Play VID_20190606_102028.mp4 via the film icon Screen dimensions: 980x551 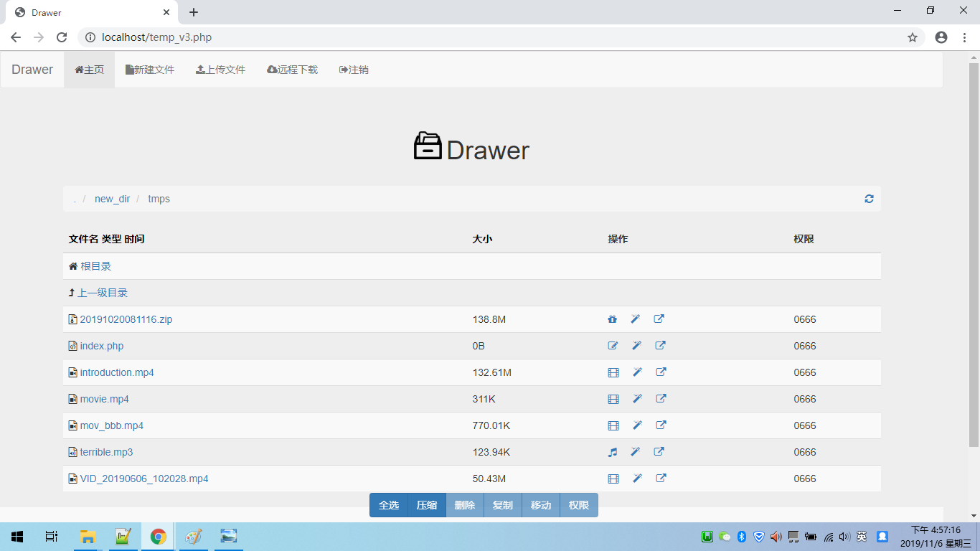click(613, 479)
